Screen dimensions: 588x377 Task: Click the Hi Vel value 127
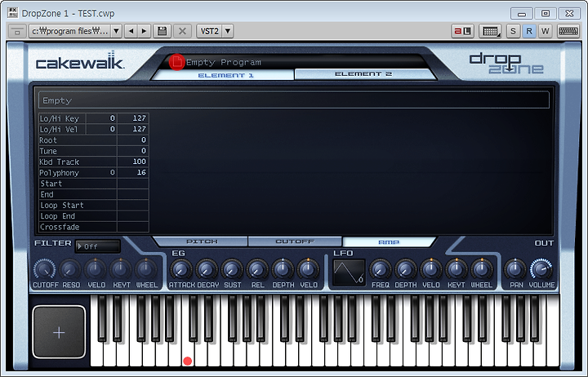[133, 129]
